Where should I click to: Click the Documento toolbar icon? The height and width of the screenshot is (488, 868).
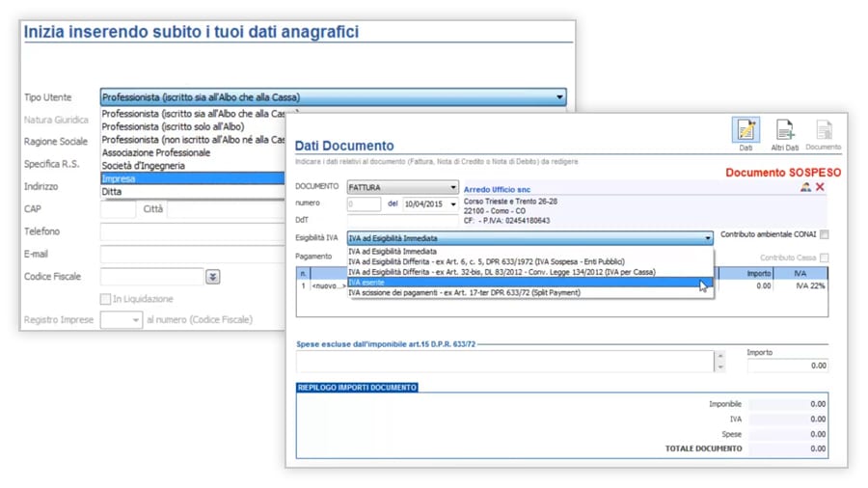click(823, 133)
